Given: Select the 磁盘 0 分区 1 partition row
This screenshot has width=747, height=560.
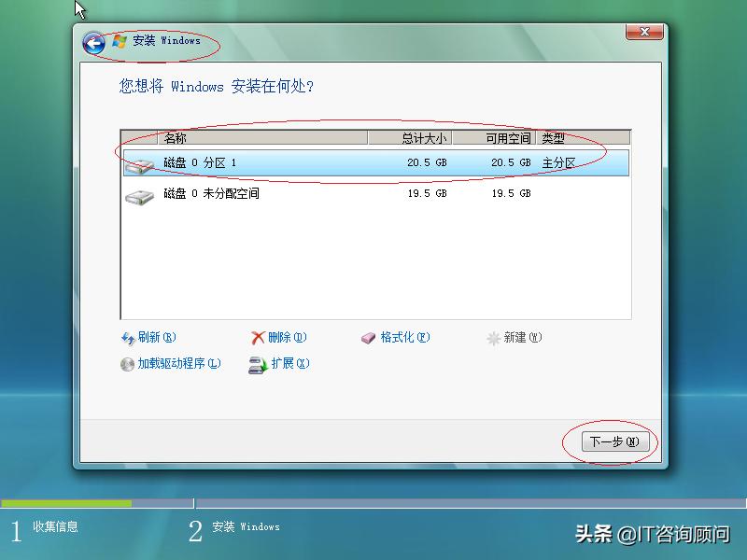Looking at the screenshot, I should pyautogui.click(x=373, y=165).
